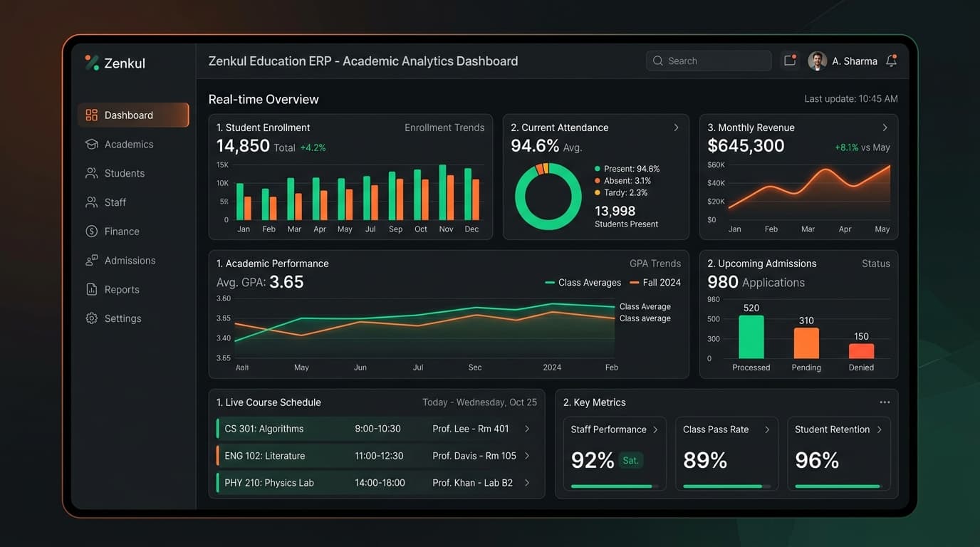Click the orange Fall 2024 legend entry
This screenshot has width=980, height=547.
[655, 283]
